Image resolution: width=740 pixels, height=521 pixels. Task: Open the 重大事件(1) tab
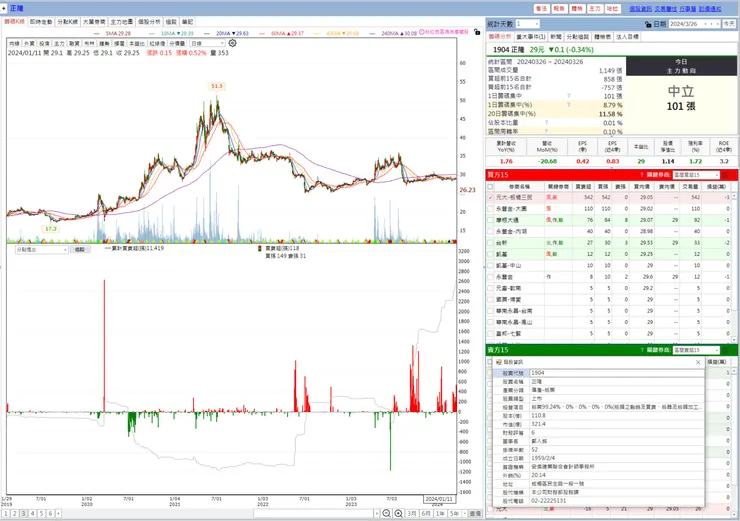click(531, 37)
